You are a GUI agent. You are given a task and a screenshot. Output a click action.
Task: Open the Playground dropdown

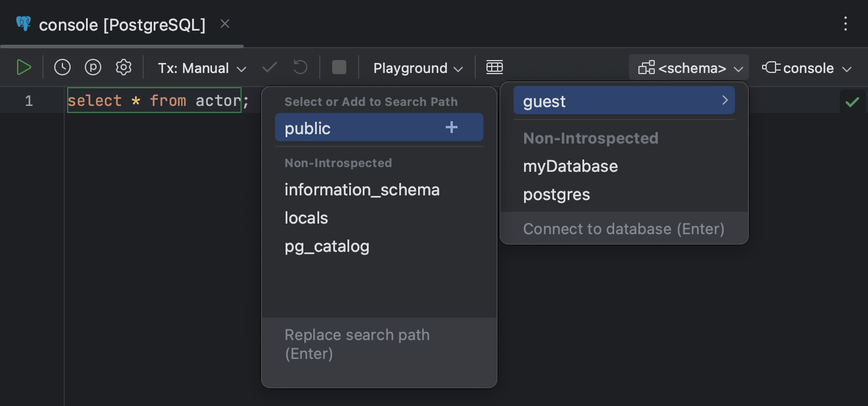(x=417, y=67)
